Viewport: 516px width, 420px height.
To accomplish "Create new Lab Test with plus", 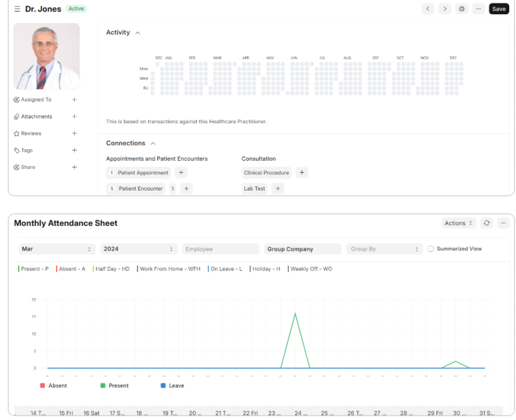I will point(278,189).
